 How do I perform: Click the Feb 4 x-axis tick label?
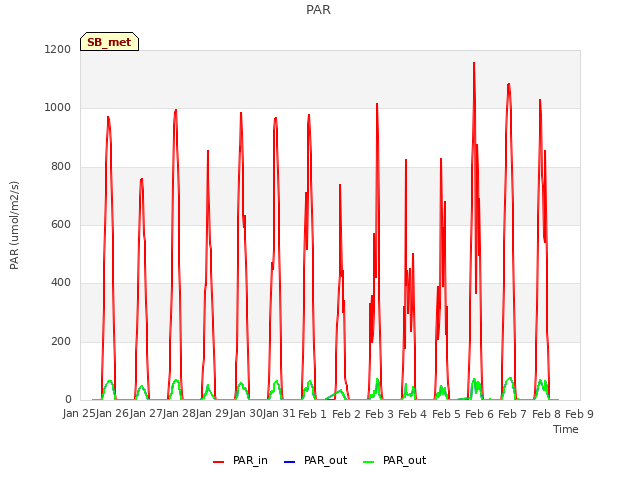[x=412, y=414]
